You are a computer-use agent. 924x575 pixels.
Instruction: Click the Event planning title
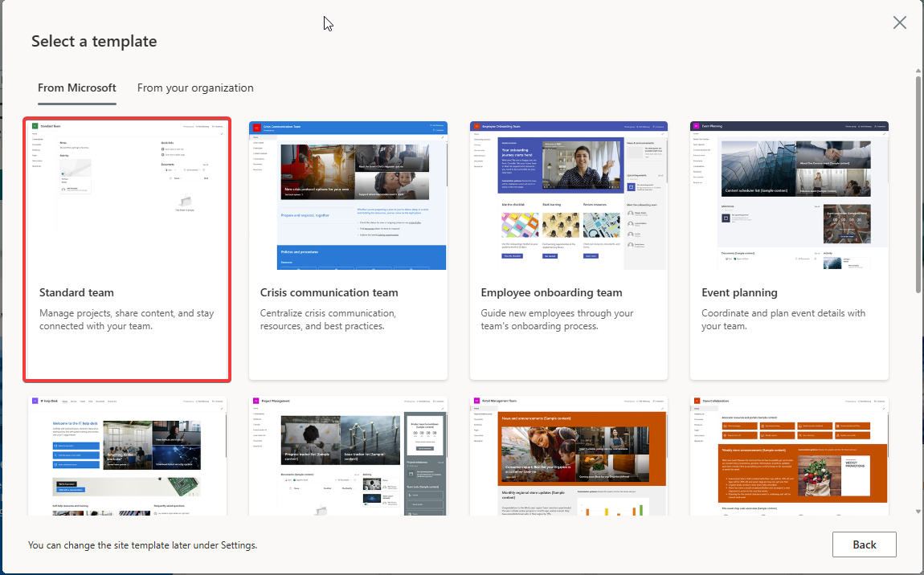click(739, 293)
